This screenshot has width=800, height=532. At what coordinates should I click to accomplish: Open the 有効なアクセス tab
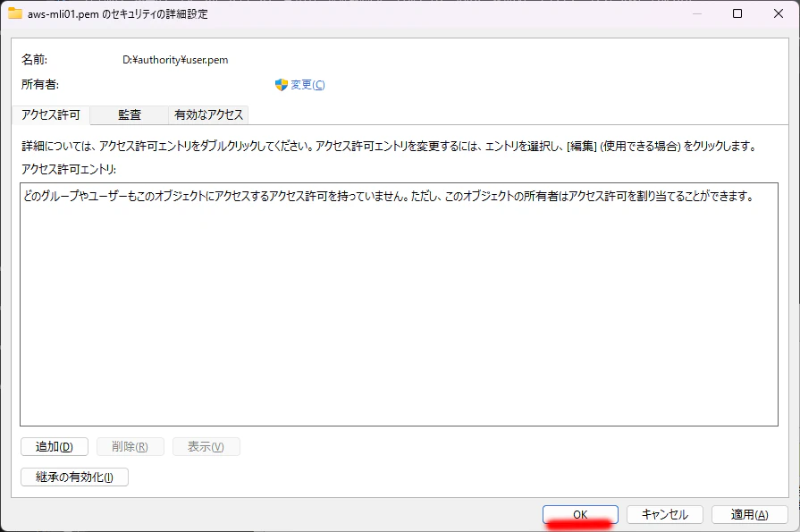pos(208,114)
